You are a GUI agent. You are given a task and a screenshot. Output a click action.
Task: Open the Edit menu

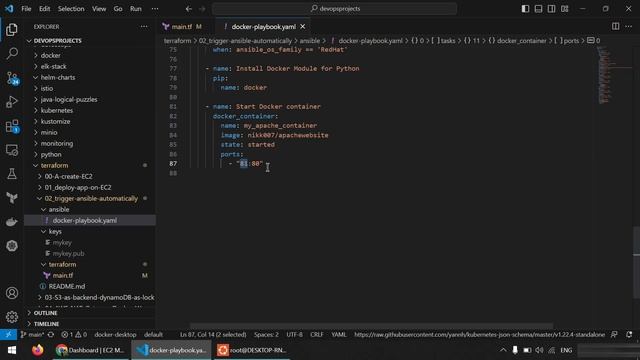[44, 9]
